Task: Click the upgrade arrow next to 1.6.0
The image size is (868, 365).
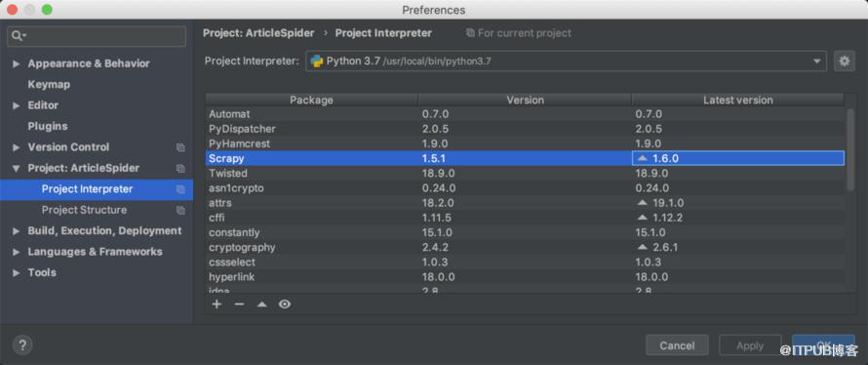Action: point(642,158)
